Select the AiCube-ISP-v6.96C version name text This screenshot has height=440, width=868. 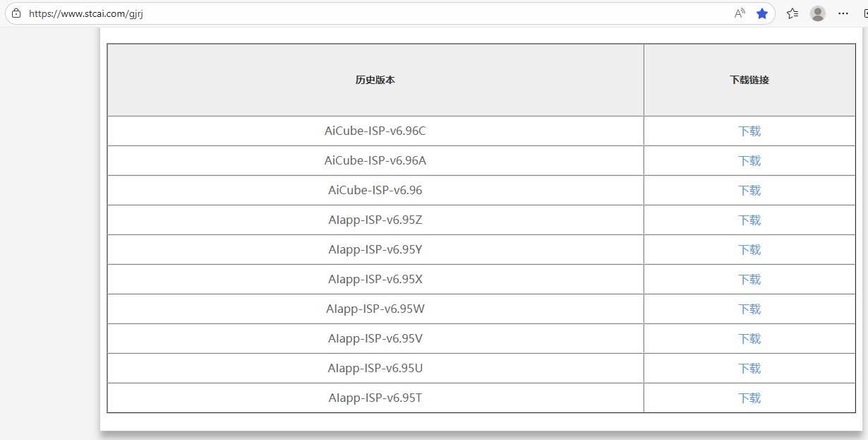coord(375,131)
